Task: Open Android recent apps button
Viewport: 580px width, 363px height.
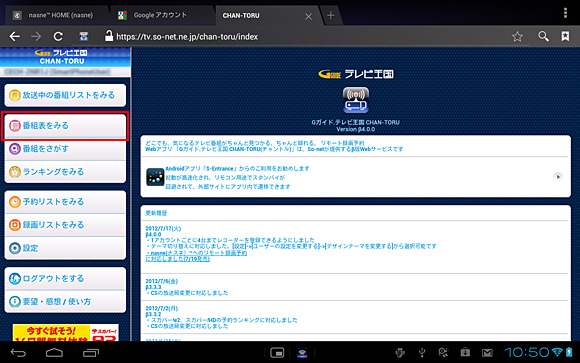Action: click(x=91, y=353)
